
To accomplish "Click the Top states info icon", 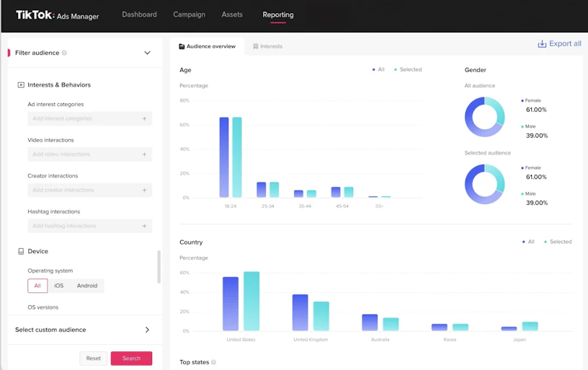I will point(213,362).
